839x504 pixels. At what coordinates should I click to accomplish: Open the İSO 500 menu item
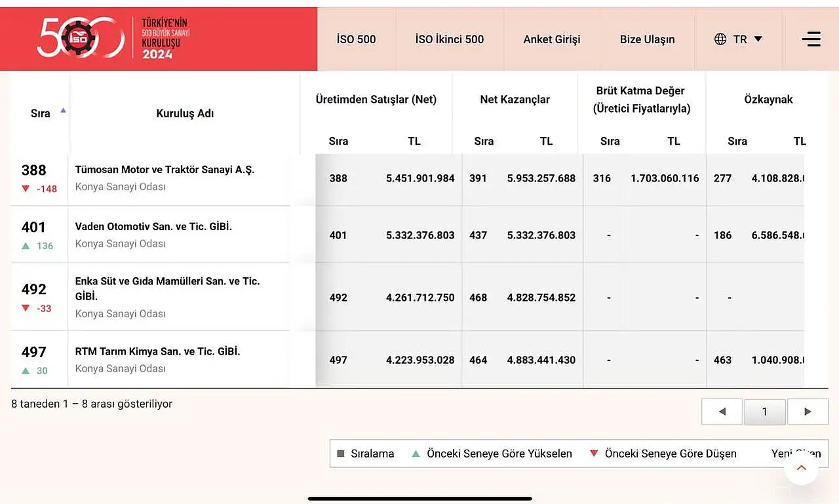(x=356, y=39)
